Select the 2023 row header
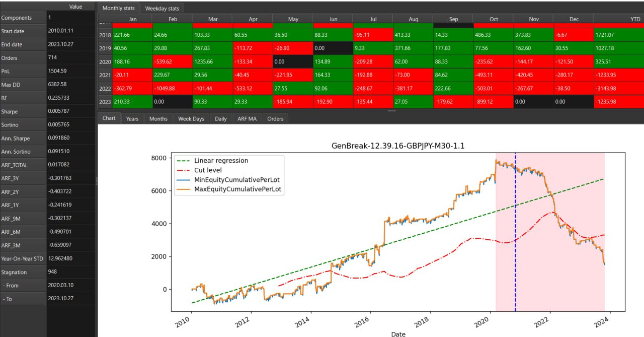 point(105,101)
